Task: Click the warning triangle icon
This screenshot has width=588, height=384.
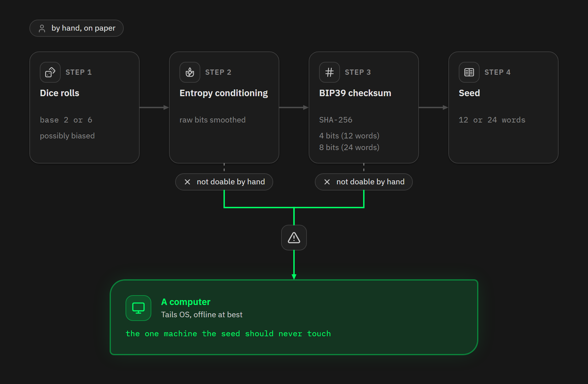Action: pyautogui.click(x=294, y=238)
